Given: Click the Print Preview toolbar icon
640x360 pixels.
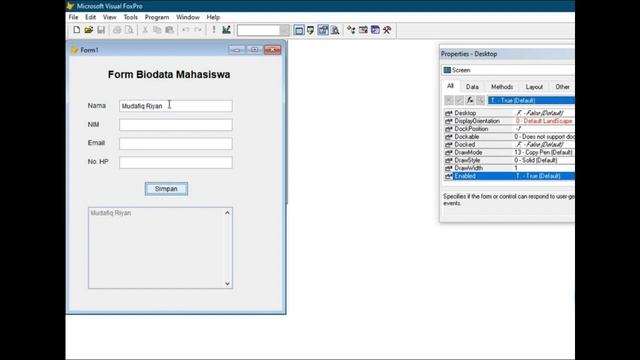Looking at the screenshot, I should (x=129, y=30).
